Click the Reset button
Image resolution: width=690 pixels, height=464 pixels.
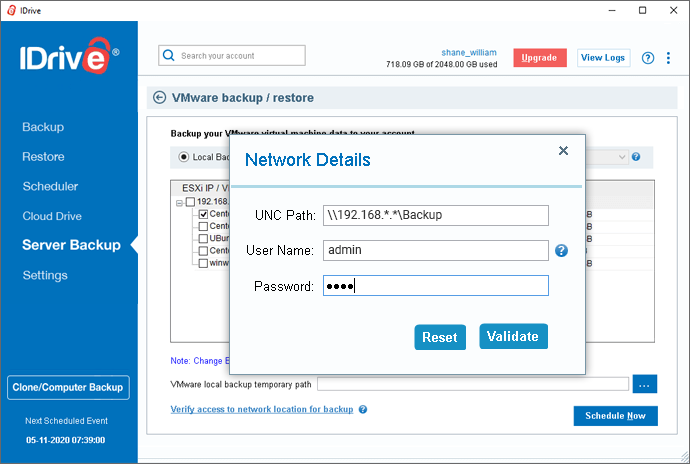(x=440, y=337)
